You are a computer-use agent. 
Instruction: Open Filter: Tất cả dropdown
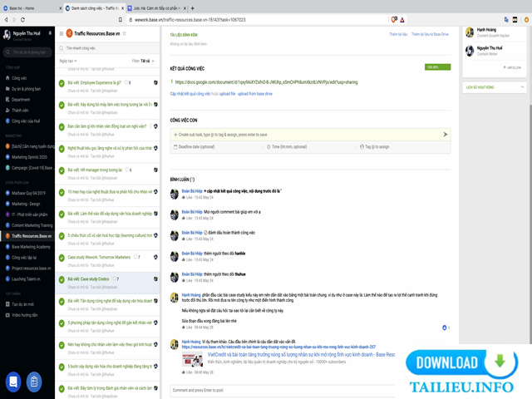click(x=143, y=61)
